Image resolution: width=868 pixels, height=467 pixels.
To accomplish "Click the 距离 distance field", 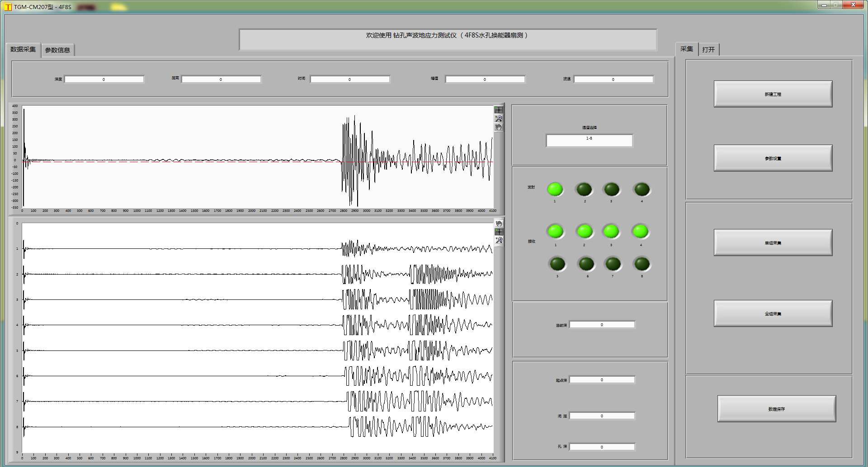I will [x=221, y=79].
